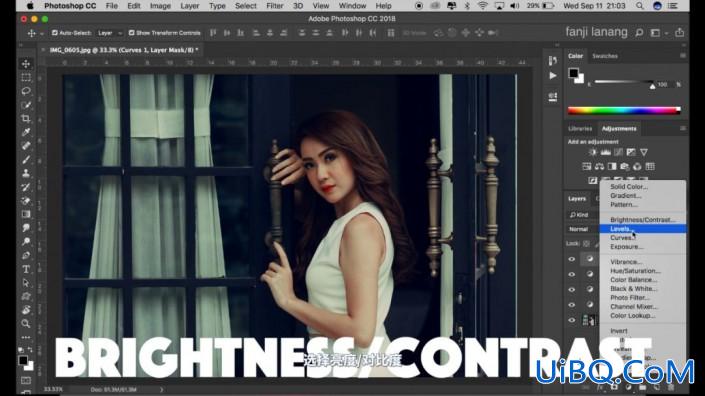
Task: Select the Dodge tool
Action: click(x=26, y=241)
